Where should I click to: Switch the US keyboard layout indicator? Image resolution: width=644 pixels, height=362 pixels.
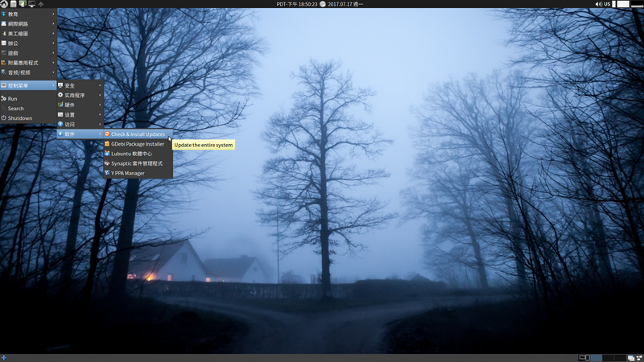coord(607,4)
